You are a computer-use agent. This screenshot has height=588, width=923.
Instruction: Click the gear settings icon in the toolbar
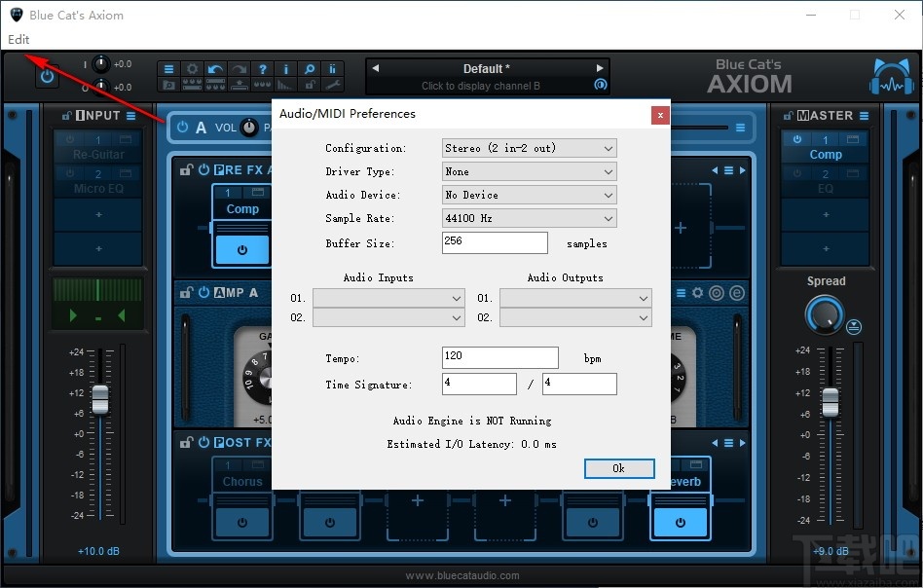tap(192, 69)
